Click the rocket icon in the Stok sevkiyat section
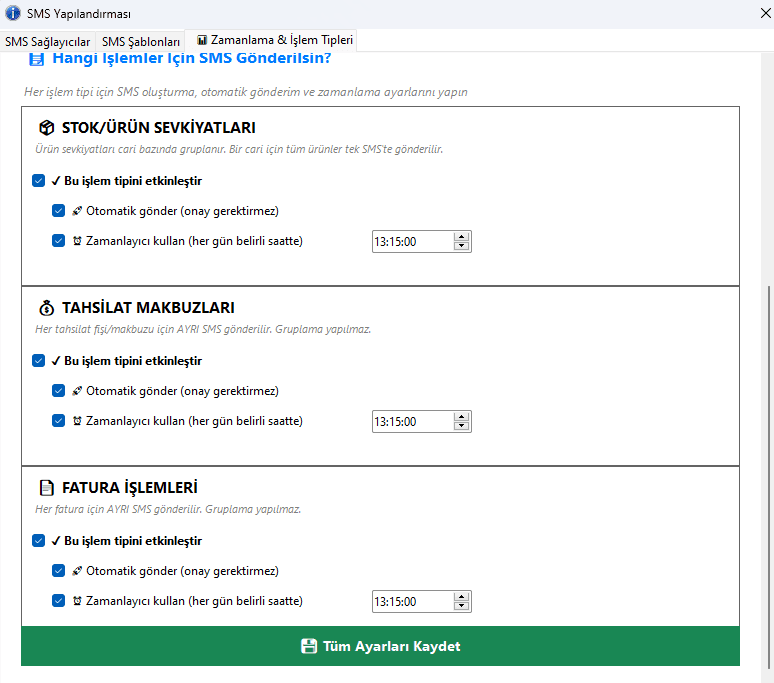 [77, 211]
